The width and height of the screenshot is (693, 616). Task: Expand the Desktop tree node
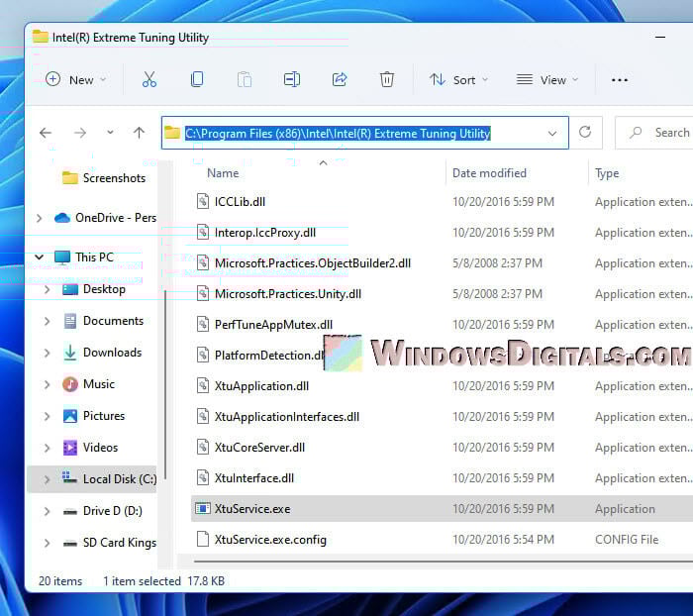[47, 289]
